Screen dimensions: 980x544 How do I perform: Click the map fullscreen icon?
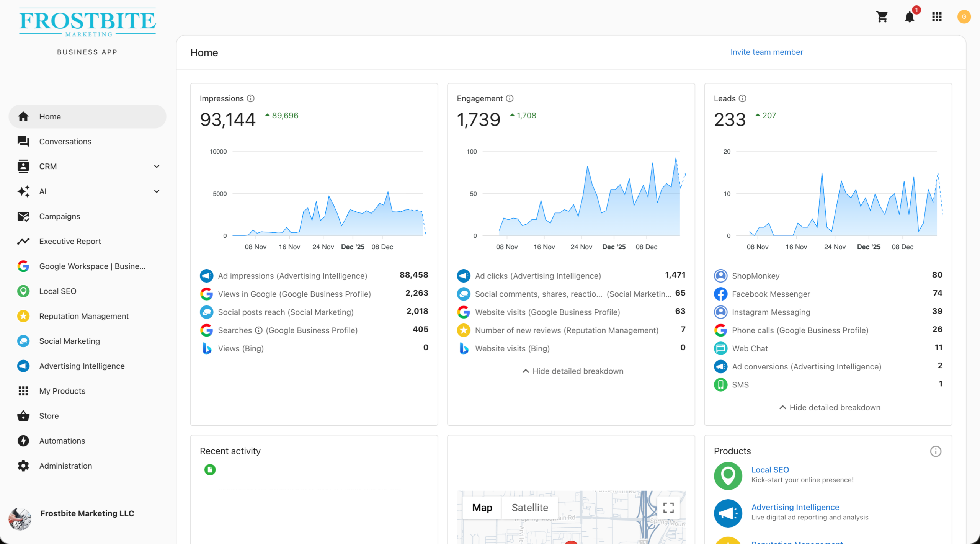click(668, 508)
